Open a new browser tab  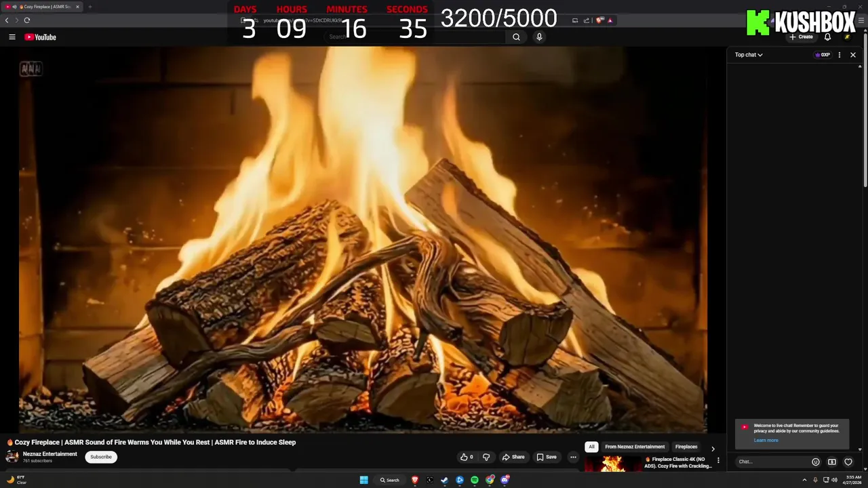(x=90, y=7)
